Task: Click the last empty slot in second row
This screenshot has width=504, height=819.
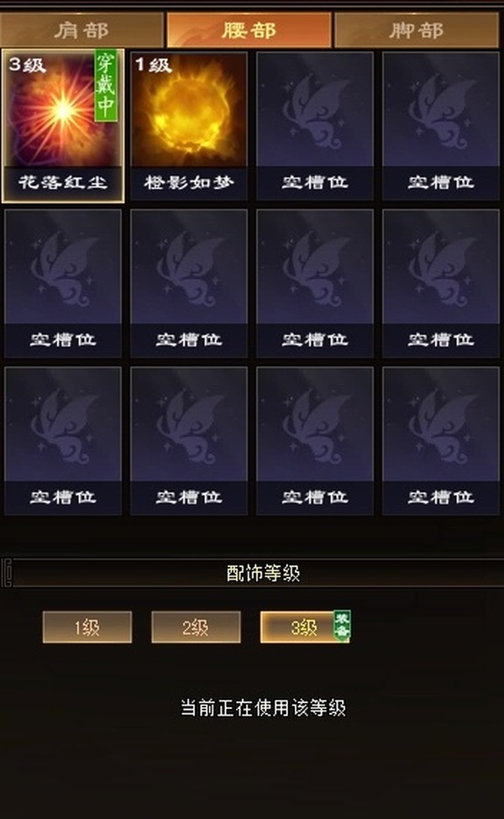Action: click(x=441, y=283)
